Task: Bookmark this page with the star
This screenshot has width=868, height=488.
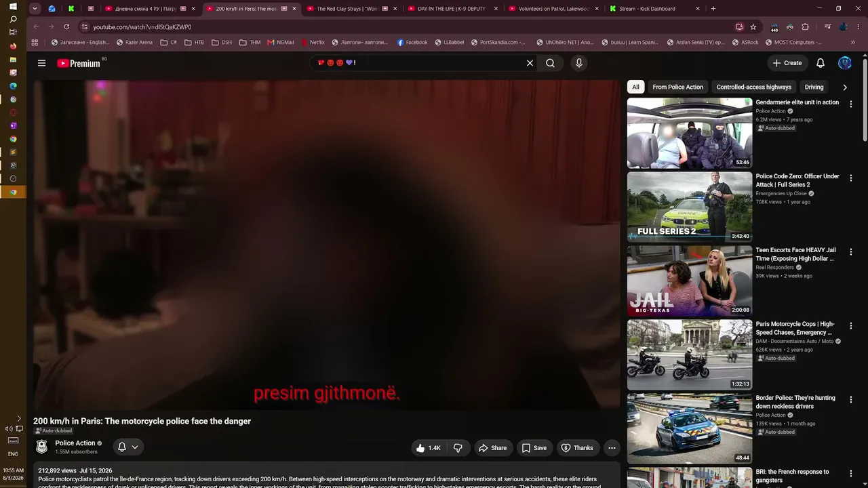Action: pyautogui.click(x=753, y=26)
